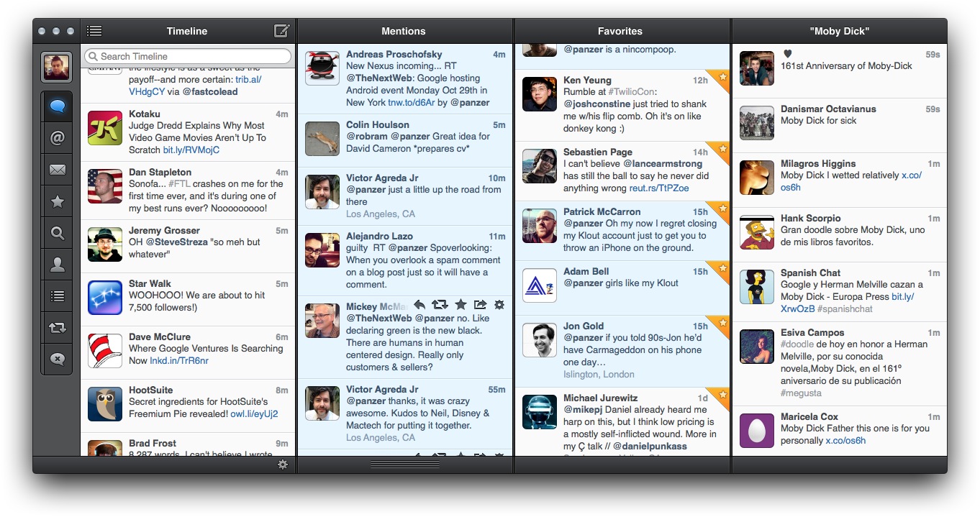The height and width of the screenshot is (517, 980).
Task: Open HootSuite's owl avatar
Action: 105,405
